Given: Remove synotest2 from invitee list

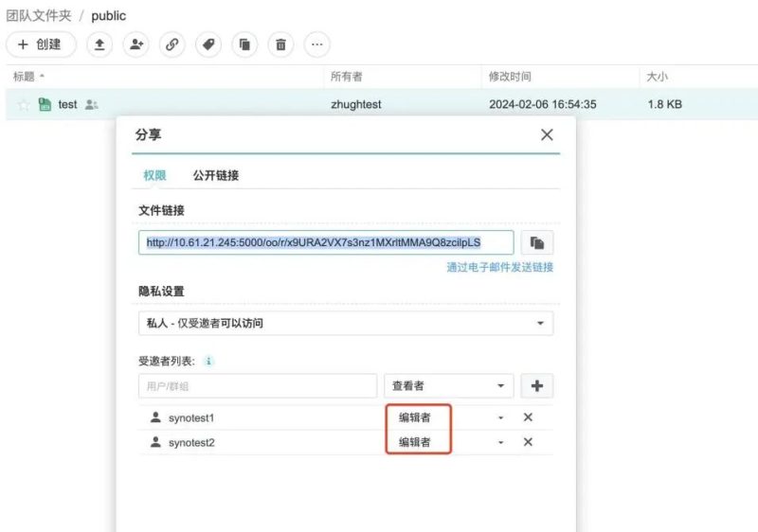Looking at the screenshot, I should (x=528, y=442).
